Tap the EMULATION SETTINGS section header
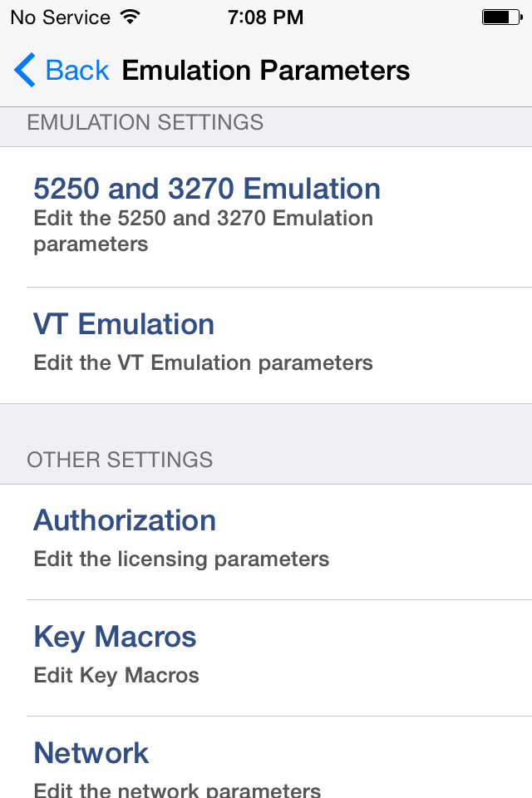The height and width of the screenshot is (798, 532). [x=145, y=123]
